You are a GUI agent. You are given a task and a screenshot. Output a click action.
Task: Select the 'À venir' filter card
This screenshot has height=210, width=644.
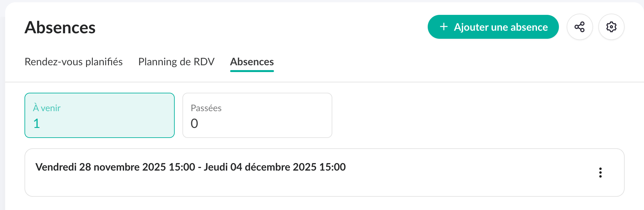click(x=99, y=115)
